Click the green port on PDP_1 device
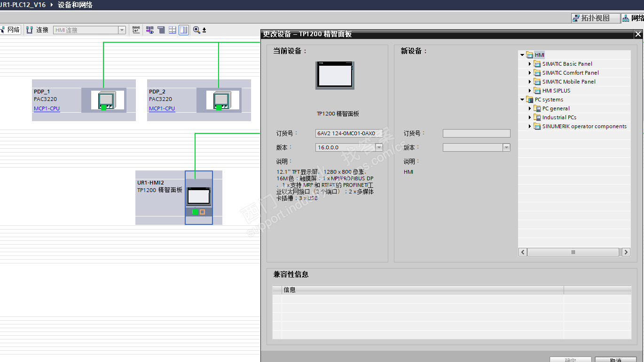The height and width of the screenshot is (362, 644). (103, 108)
